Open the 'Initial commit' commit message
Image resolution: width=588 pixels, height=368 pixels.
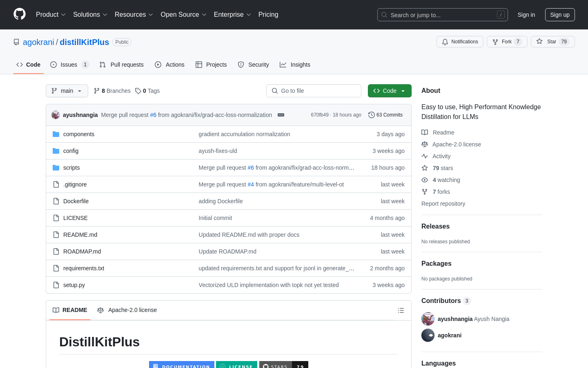[x=215, y=218]
